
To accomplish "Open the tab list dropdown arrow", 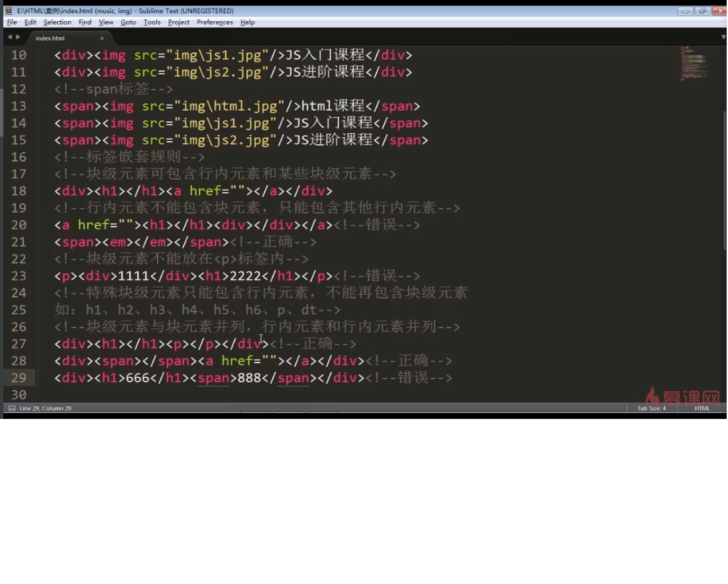I will [723, 36].
